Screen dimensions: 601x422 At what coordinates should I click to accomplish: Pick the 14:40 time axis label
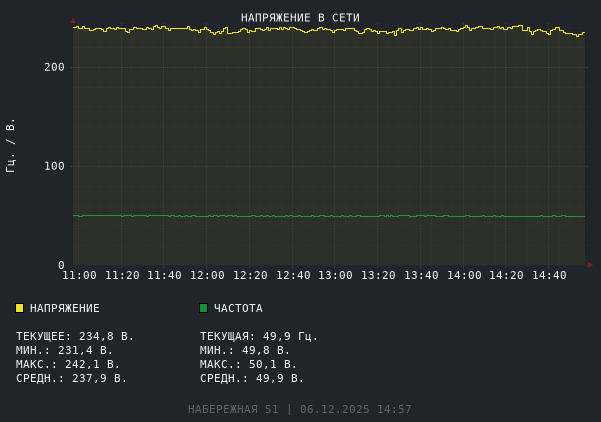tap(549, 275)
